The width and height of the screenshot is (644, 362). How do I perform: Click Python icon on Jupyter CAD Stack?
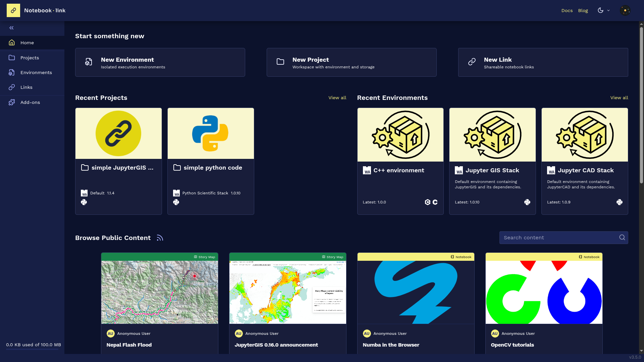(x=620, y=202)
